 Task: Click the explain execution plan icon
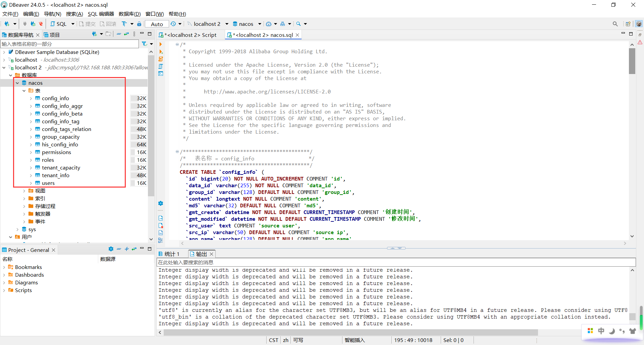(x=161, y=66)
